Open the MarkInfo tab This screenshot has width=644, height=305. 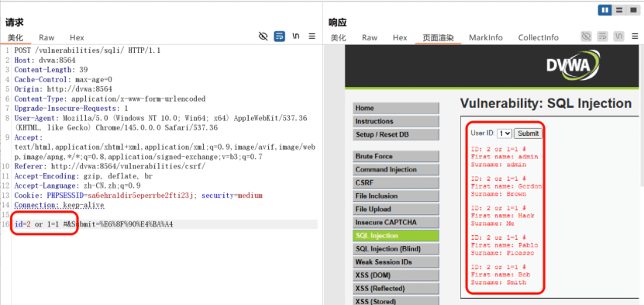pos(486,38)
